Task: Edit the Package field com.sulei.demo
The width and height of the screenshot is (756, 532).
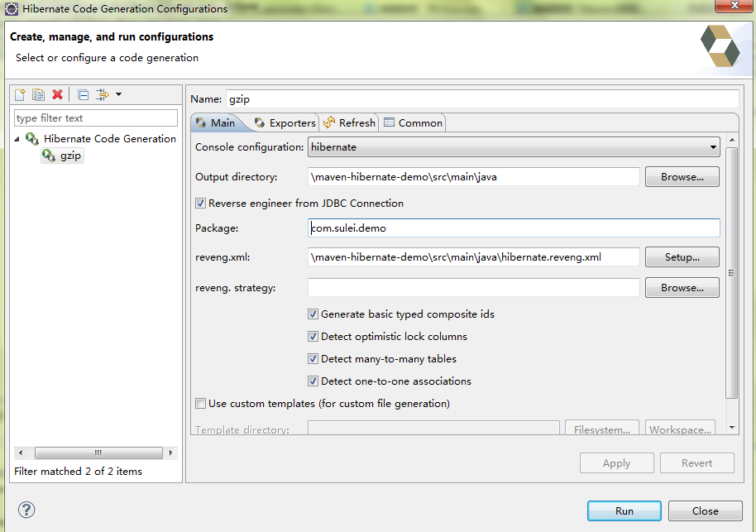Action: tap(514, 228)
